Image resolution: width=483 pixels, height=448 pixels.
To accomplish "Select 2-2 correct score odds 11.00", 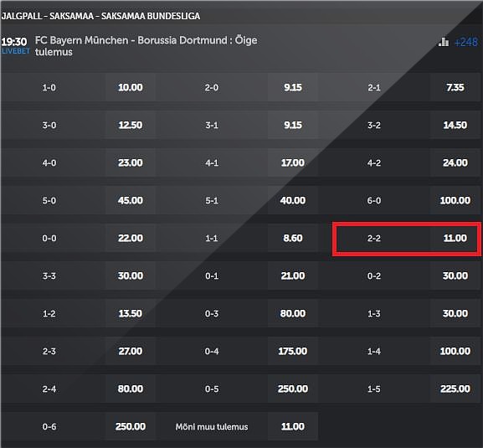I will pos(455,238).
